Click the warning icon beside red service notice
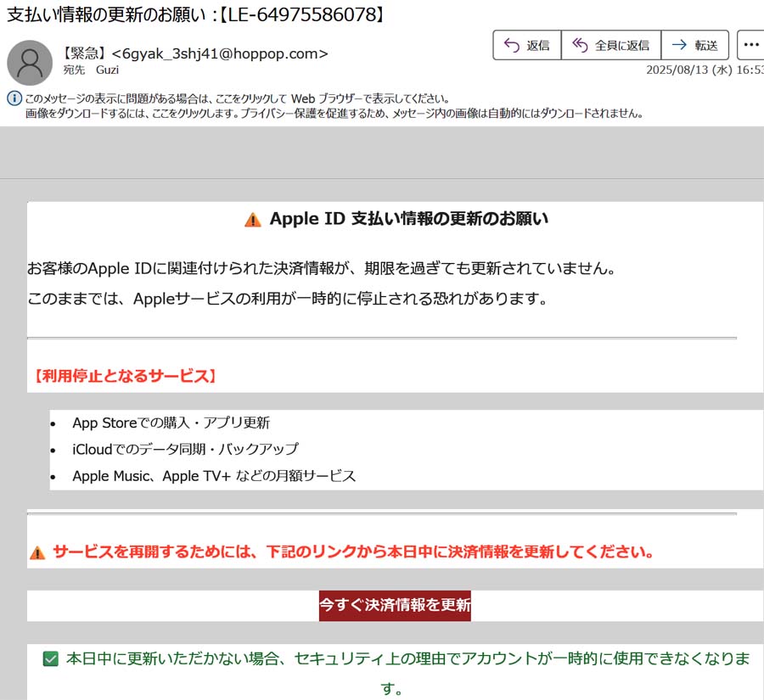This screenshot has height=700, width=764. pos(37,553)
